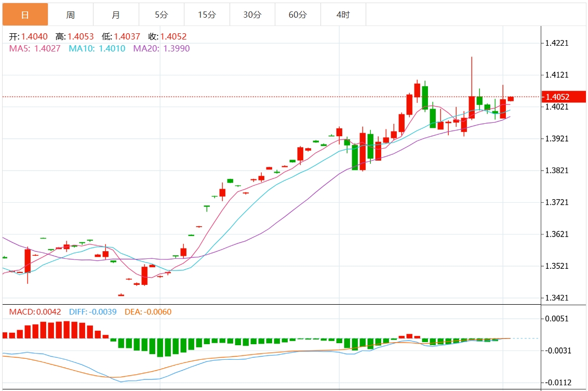Screen dimensions: 588x391
Task: Click the 收:1.4052 closing price value
Action: pos(167,36)
